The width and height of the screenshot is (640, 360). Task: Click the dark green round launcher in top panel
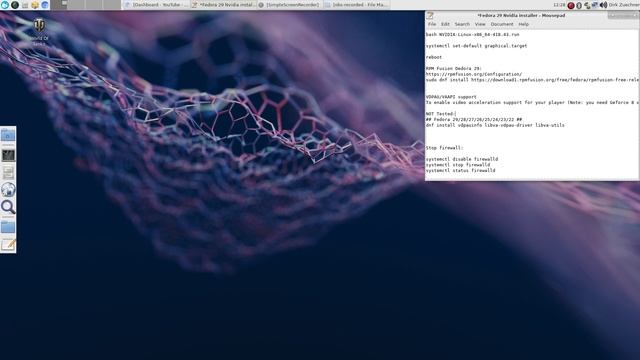[15, 5]
